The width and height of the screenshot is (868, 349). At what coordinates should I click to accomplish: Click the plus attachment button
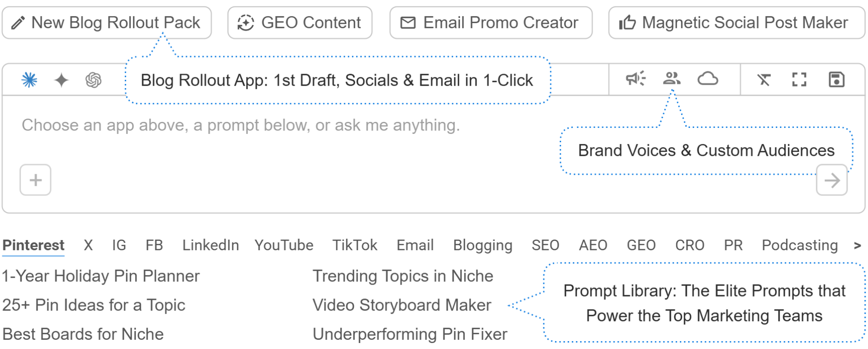[x=35, y=180]
